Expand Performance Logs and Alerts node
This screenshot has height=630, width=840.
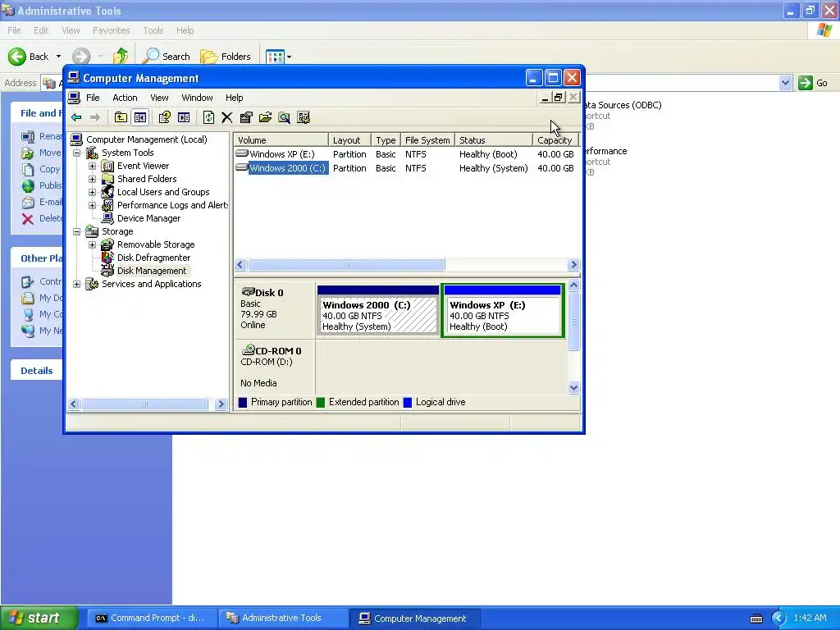click(92, 205)
